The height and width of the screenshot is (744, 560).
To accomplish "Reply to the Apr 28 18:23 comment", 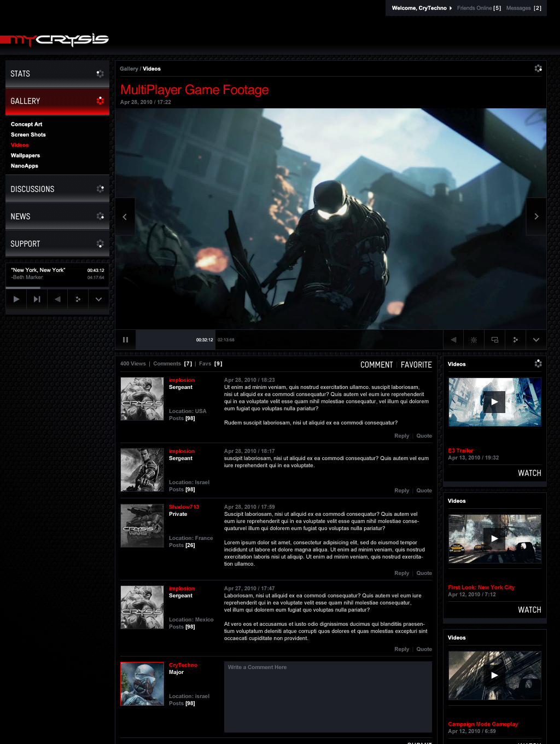I will 401,436.
